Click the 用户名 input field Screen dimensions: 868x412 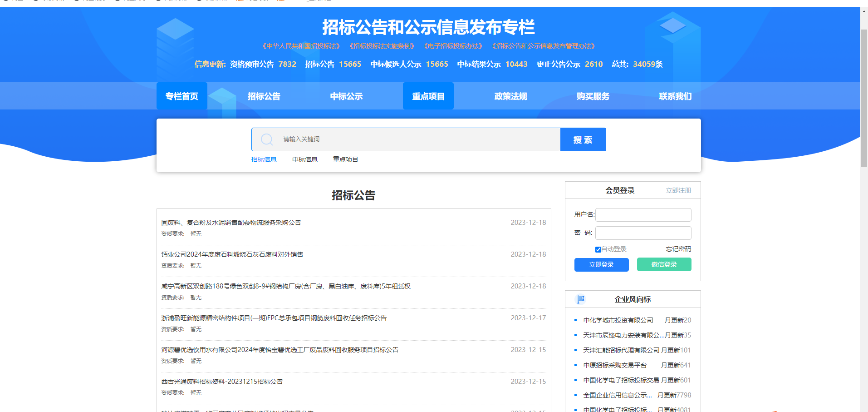click(x=643, y=214)
